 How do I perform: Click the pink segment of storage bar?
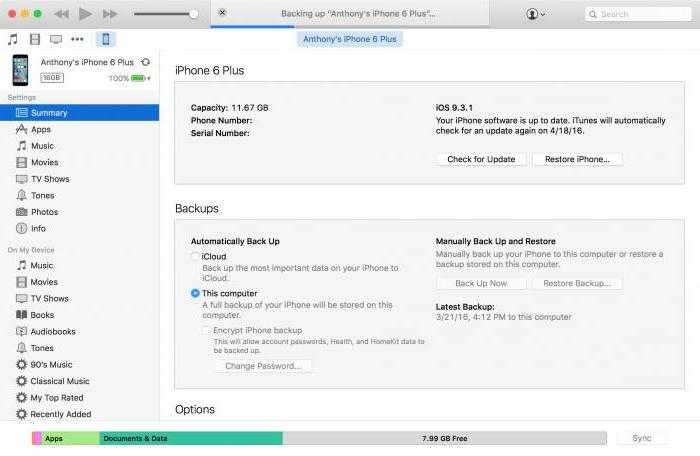(37, 439)
